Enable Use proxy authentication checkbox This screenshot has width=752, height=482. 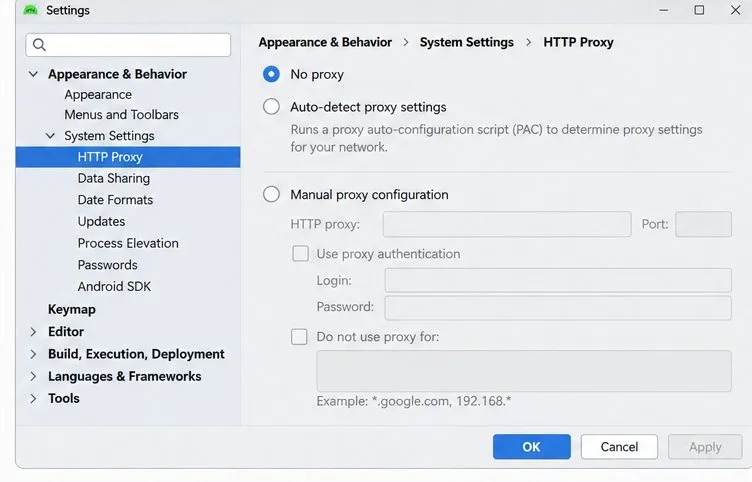(301, 254)
